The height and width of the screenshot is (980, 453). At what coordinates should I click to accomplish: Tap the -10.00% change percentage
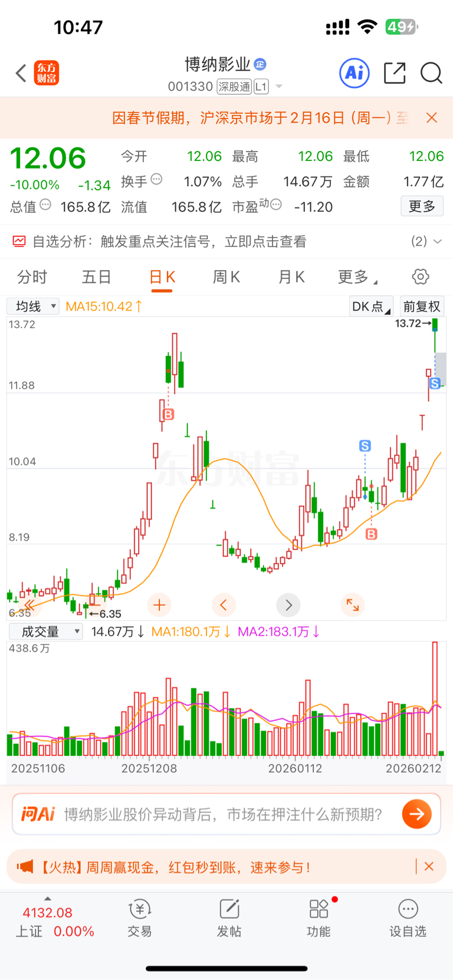[34, 185]
